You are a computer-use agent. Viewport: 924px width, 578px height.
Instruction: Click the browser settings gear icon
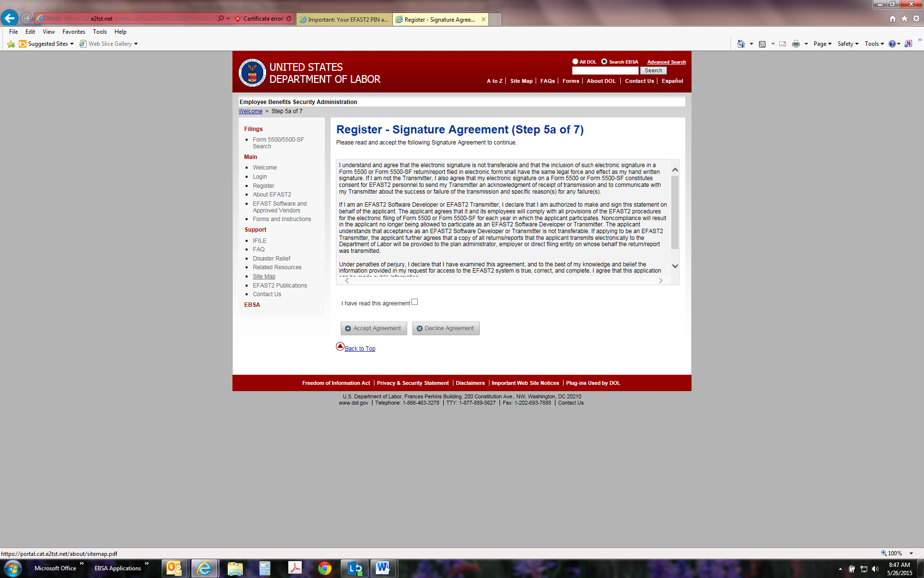(x=916, y=18)
